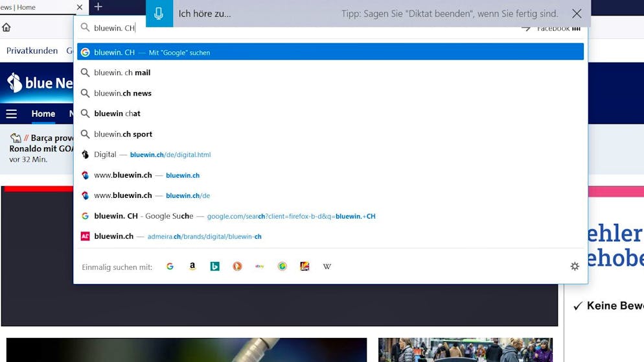Open the www.bluewin.ch — bluewin.ch history entry
This screenshot has width=644, height=362.
330,175
